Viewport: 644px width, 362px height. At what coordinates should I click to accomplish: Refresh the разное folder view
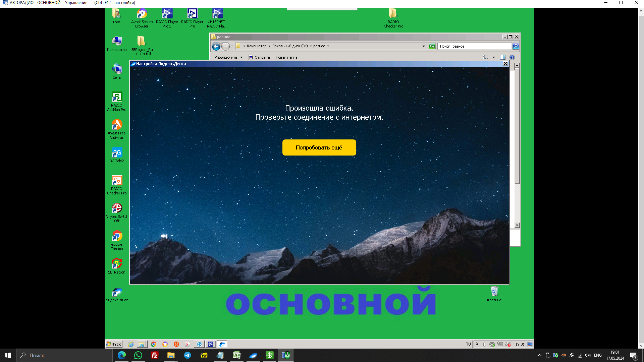click(432, 46)
